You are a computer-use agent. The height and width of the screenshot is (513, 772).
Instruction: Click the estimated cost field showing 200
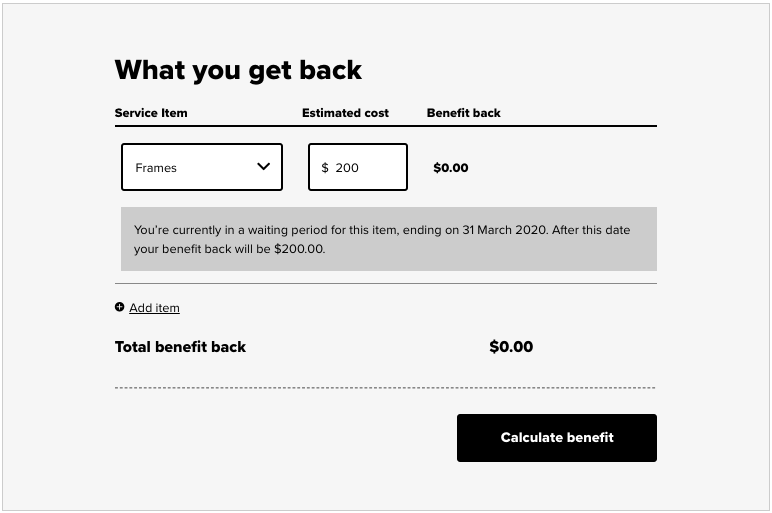(x=358, y=167)
